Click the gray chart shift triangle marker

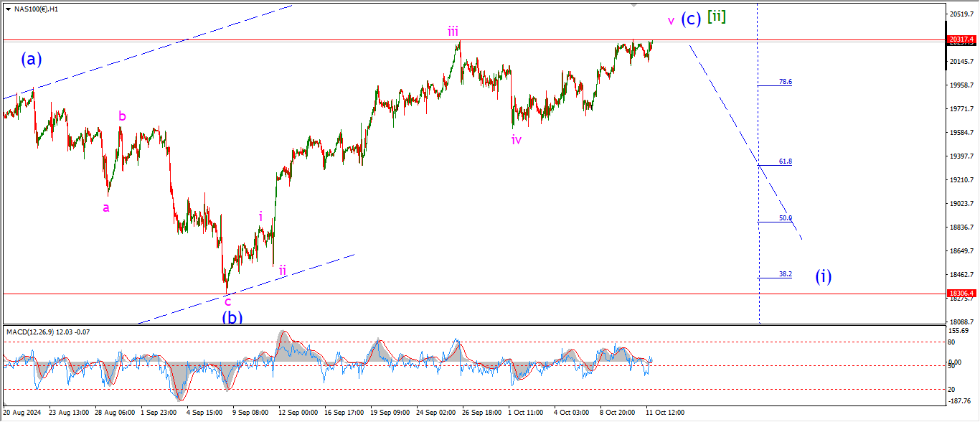coord(633,5)
